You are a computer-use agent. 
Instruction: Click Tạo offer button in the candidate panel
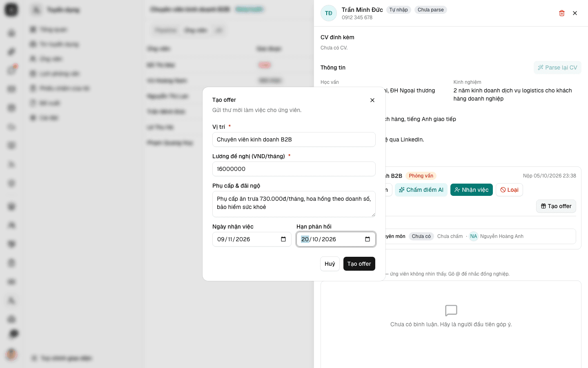(x=556, y=206)
